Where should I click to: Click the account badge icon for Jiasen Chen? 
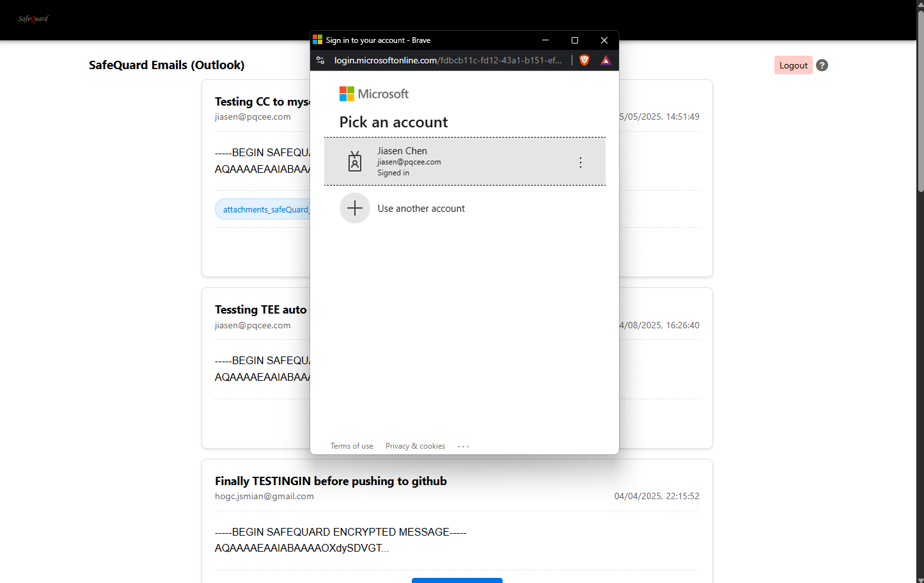click(355, 161)
